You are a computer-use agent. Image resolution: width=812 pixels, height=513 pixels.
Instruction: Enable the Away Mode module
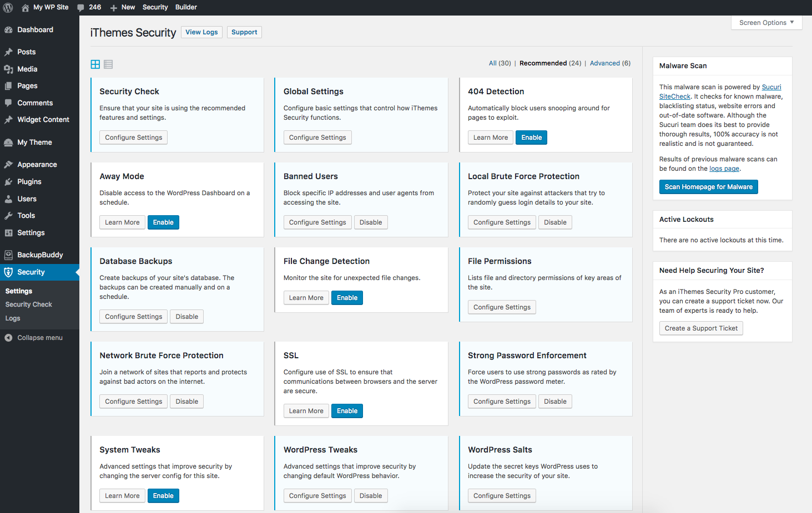pos(163,222)
